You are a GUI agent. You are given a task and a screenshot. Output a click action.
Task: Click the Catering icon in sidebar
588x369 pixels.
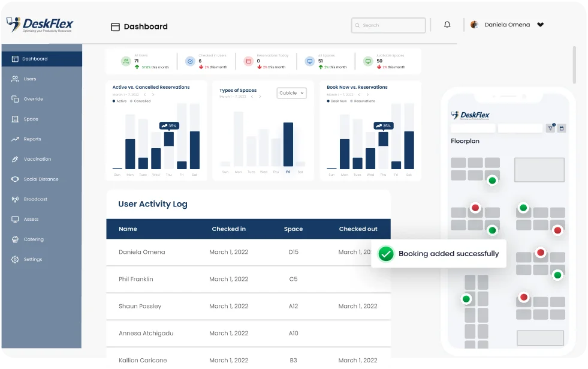(15, 239)
